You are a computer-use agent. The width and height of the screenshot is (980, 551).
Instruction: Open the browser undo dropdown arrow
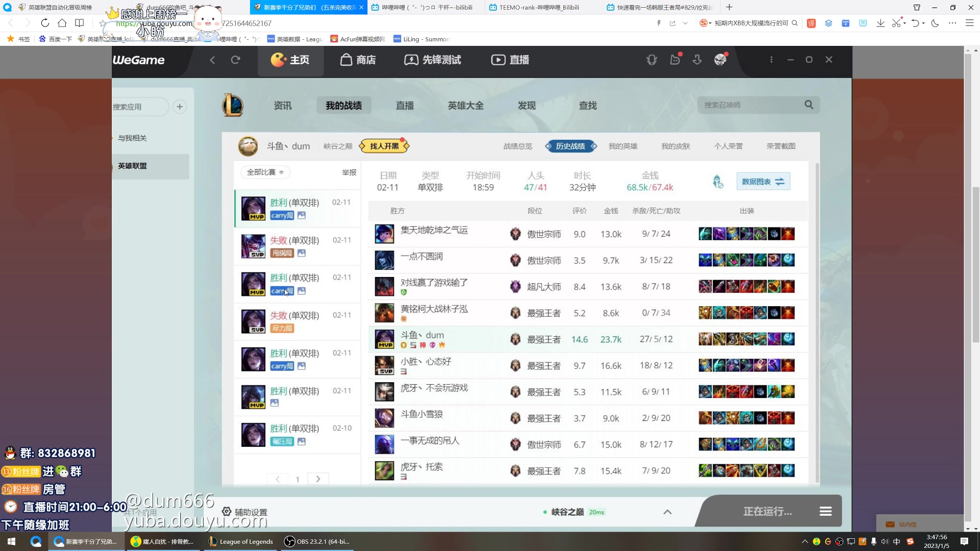coord(923,23)
